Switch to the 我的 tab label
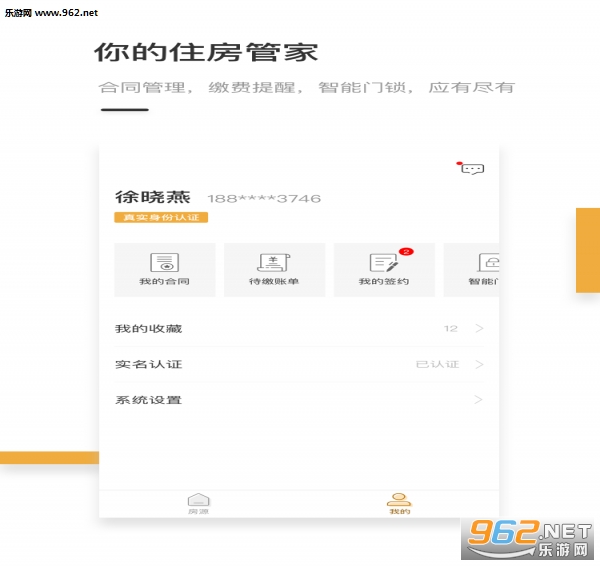The height and width of the screenshot is (566, 600). (399, 512)
